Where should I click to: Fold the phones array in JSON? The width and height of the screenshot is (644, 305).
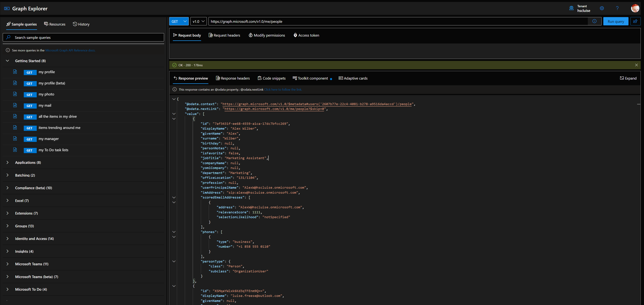174,232
